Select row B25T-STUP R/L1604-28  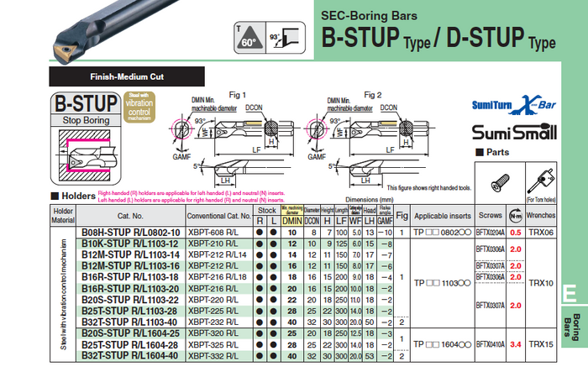click(234, 344)
